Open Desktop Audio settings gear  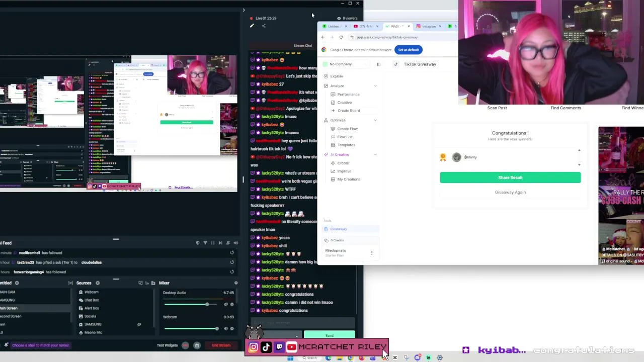232,304
